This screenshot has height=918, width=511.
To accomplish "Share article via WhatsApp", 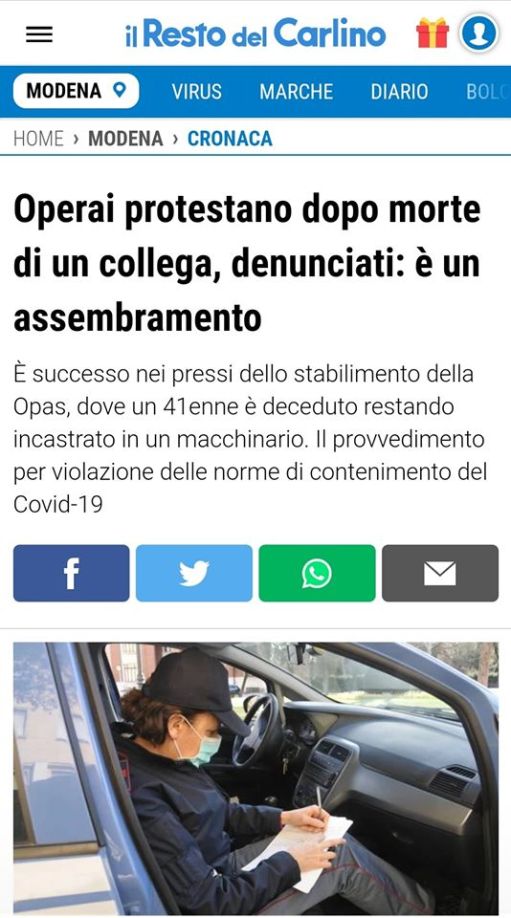I will pyautogui.click(x=317, y=573).
